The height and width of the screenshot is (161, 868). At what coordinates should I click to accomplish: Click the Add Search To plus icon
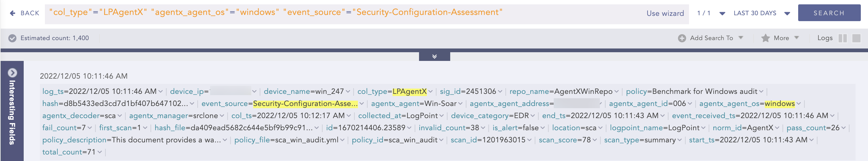(x=682, y=38)
